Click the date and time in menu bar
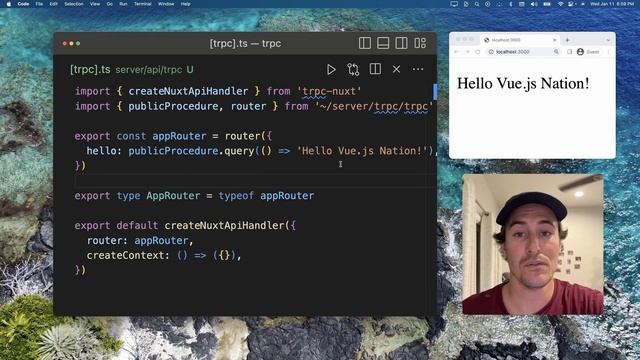 pos(613,4)
